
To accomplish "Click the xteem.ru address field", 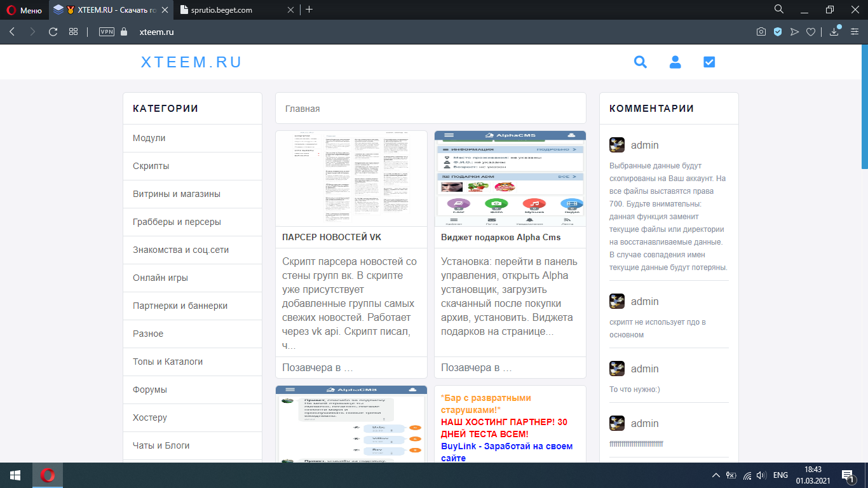I will tap(156, 32).
